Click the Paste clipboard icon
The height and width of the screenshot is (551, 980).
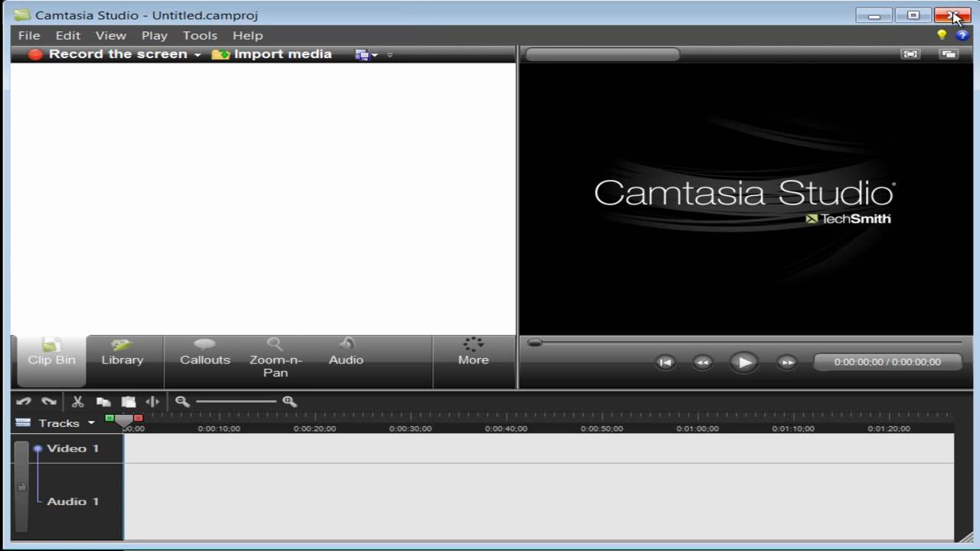129,401
